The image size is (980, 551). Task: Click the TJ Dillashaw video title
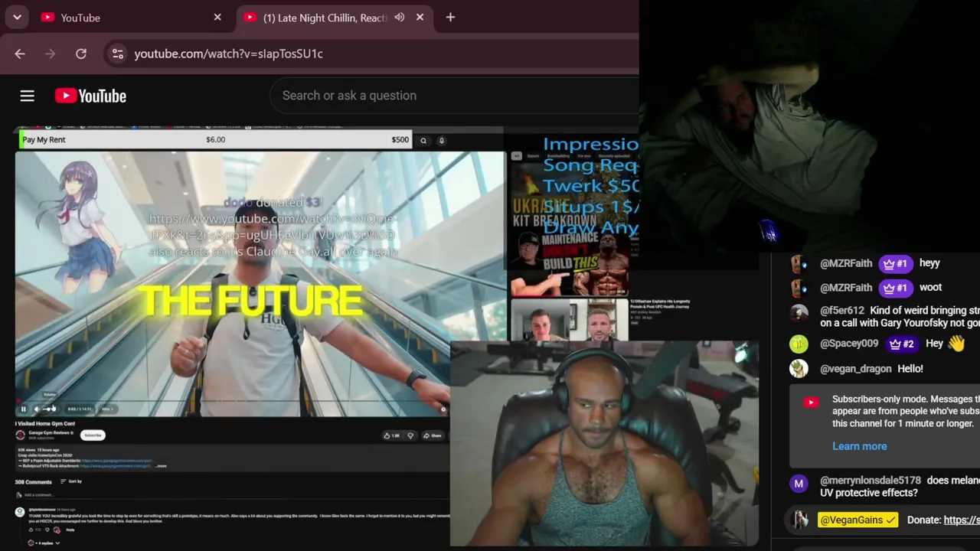(x=660, y=304)
